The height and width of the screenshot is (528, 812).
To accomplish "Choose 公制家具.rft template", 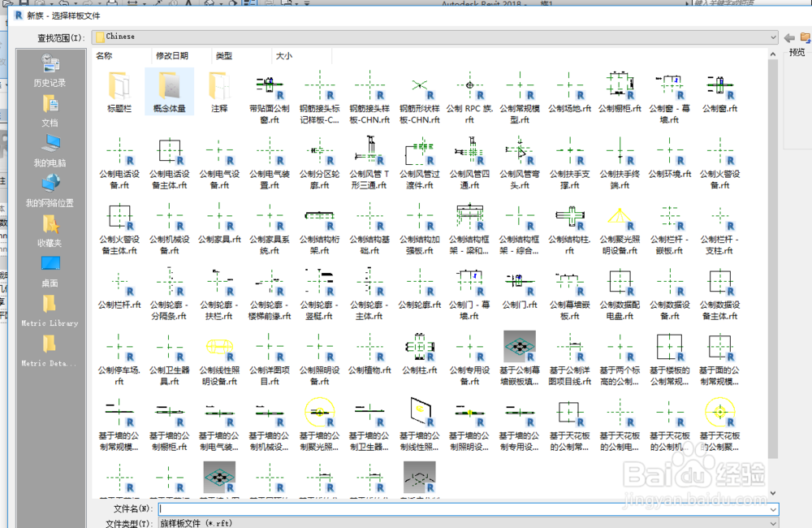I will click(219, 223).
